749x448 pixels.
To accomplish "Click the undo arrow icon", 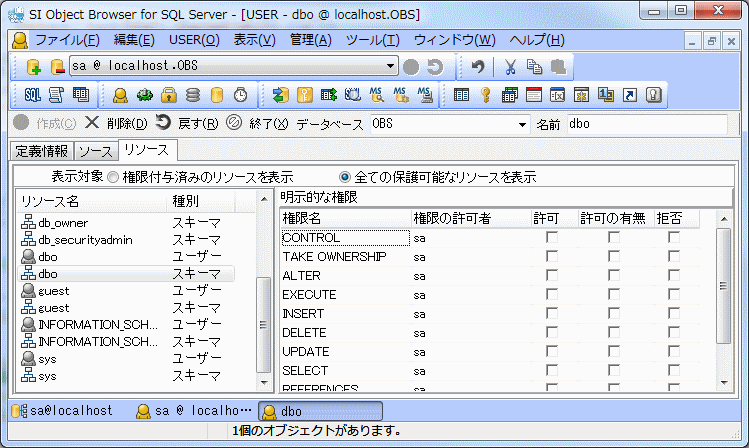I will [x=478, y=67].
